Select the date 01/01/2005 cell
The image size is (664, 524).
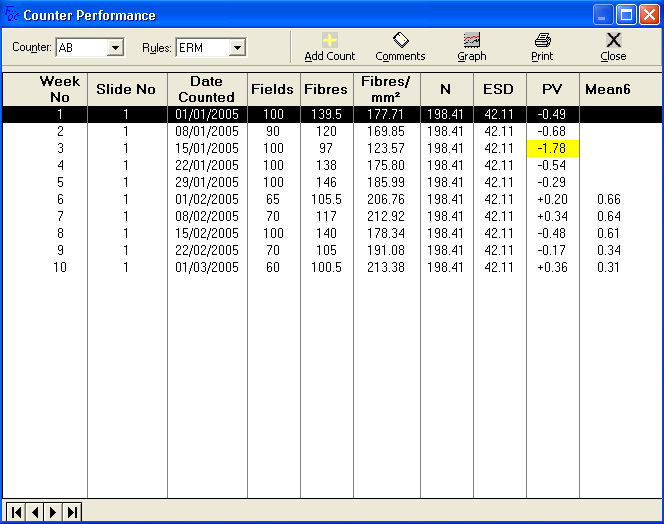(x=207, y=114)
